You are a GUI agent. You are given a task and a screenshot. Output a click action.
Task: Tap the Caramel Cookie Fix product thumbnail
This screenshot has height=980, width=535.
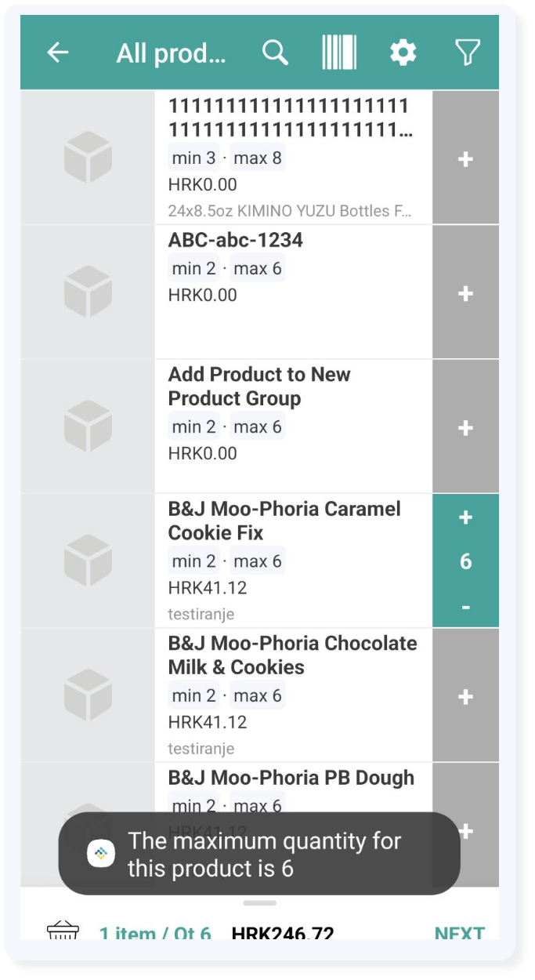(88, 560)
